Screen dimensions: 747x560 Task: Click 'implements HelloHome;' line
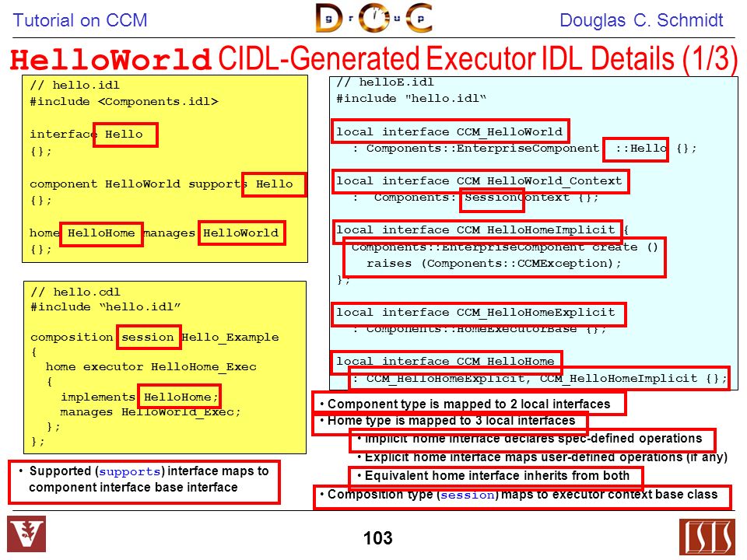139,397
